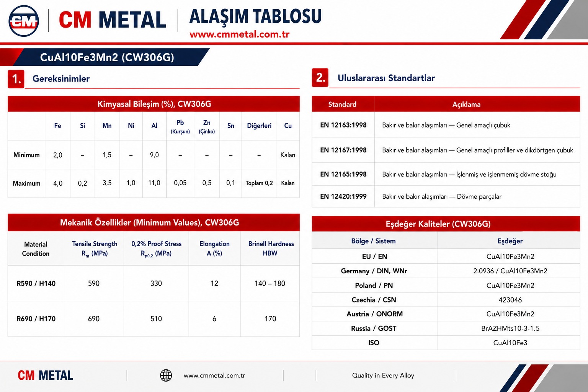Click the CM METAL footer logo
588x392 pixels.
(46, 376)
